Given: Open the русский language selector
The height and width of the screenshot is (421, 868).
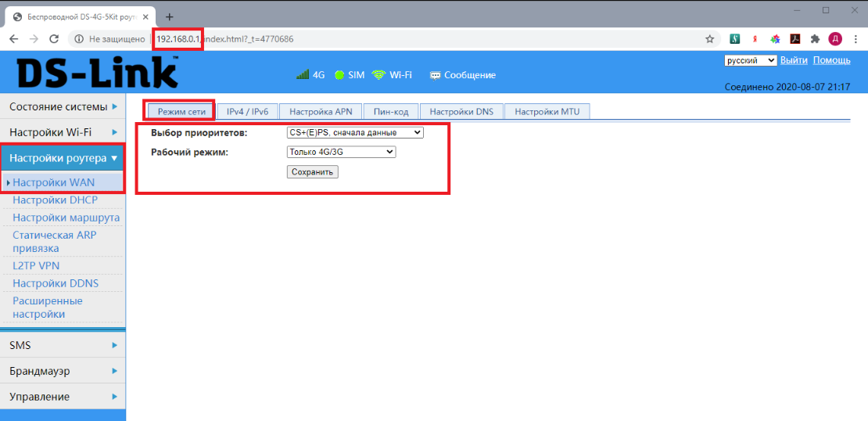Looking at the screenshot, I should [750, 60].
